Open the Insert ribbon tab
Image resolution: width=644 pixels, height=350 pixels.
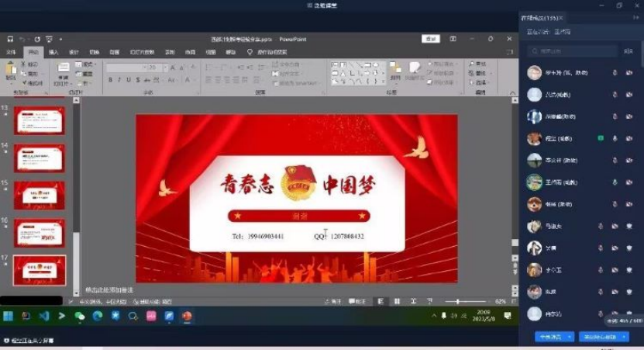pyautogui.click(x=53, y=52)
